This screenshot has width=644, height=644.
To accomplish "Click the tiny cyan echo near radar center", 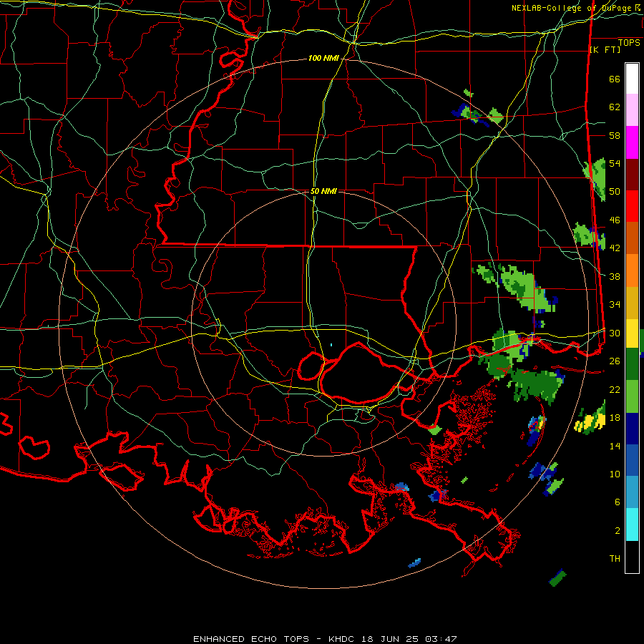I will click(331, 345).
